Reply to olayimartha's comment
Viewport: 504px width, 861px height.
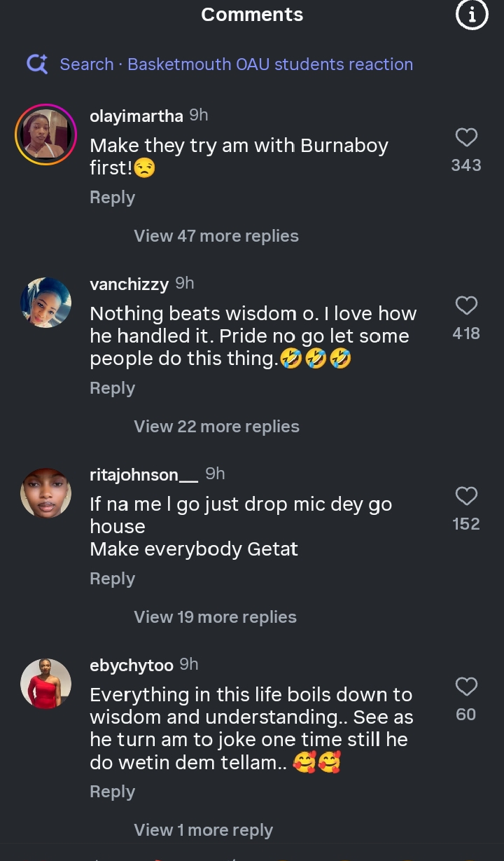pyautogui.click(x=112, y=198)
